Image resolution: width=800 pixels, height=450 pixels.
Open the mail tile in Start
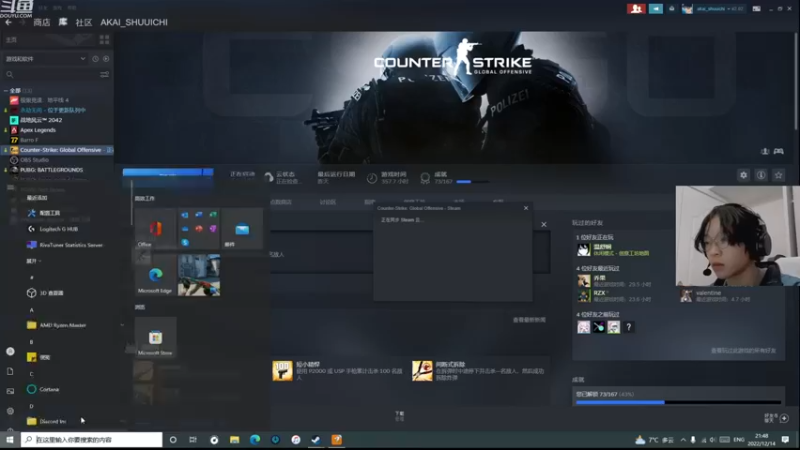[242, 229]
